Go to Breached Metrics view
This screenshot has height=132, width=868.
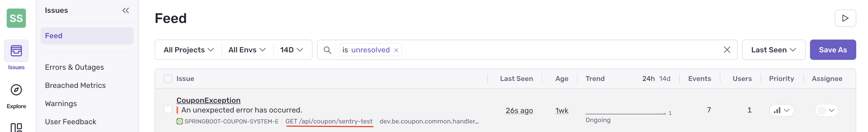pyautogui.click(x=75, y=86)
